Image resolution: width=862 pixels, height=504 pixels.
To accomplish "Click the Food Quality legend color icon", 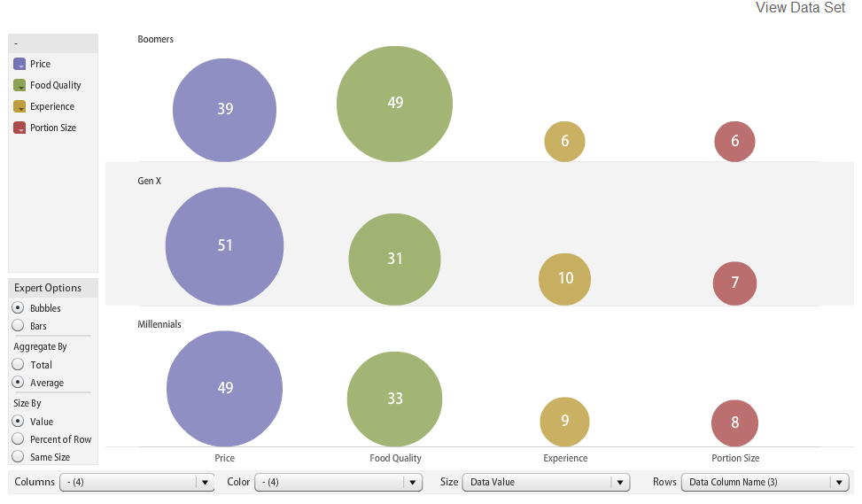I will [x=19, y=85].
